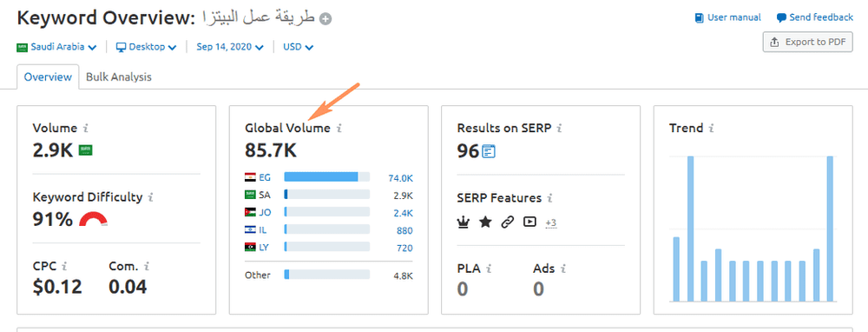Open the SERP snapshot icon beside 96
Viewport: 868px width, 332px height.
click(489, 151)
